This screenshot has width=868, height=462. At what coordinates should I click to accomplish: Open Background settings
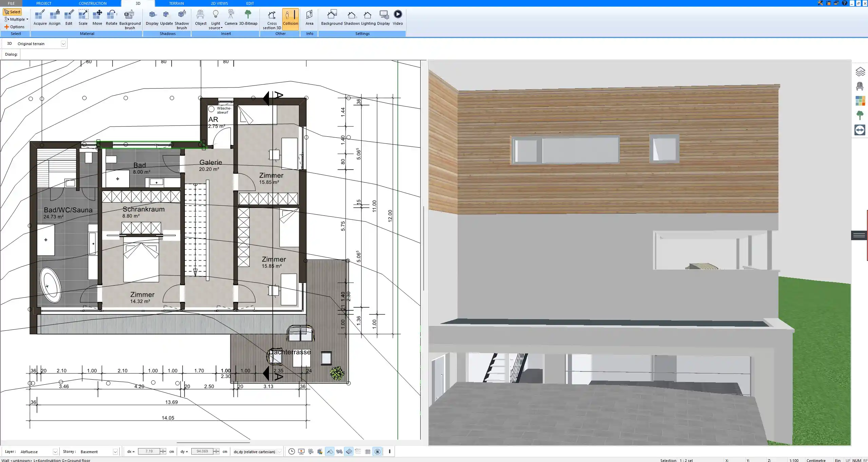(332, 18)
